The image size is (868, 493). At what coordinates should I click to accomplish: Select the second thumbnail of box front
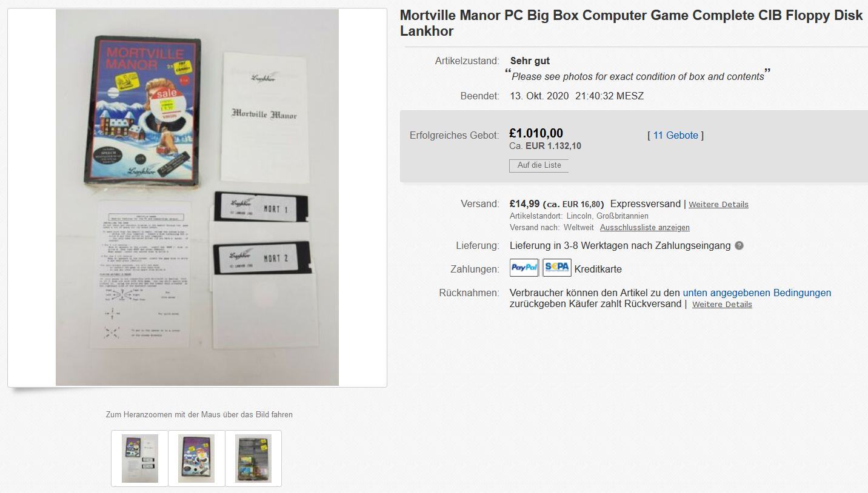(x=196, y=458)
